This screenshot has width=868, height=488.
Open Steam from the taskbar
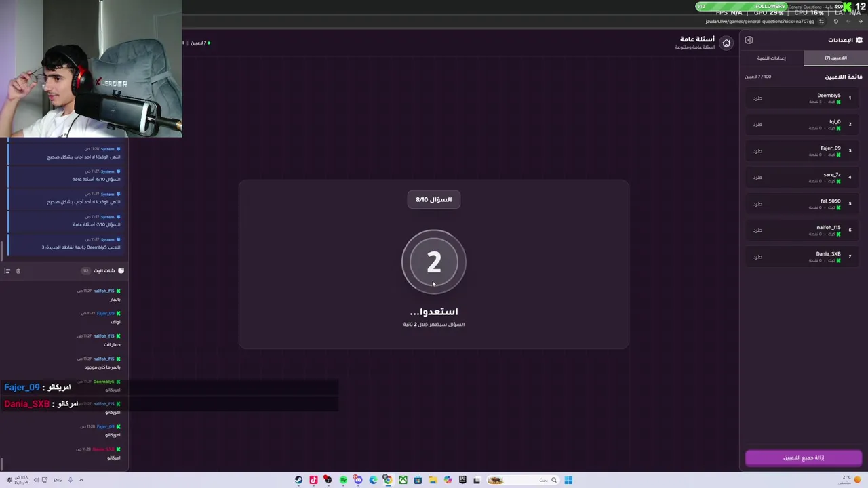click(x=298, y=480)
